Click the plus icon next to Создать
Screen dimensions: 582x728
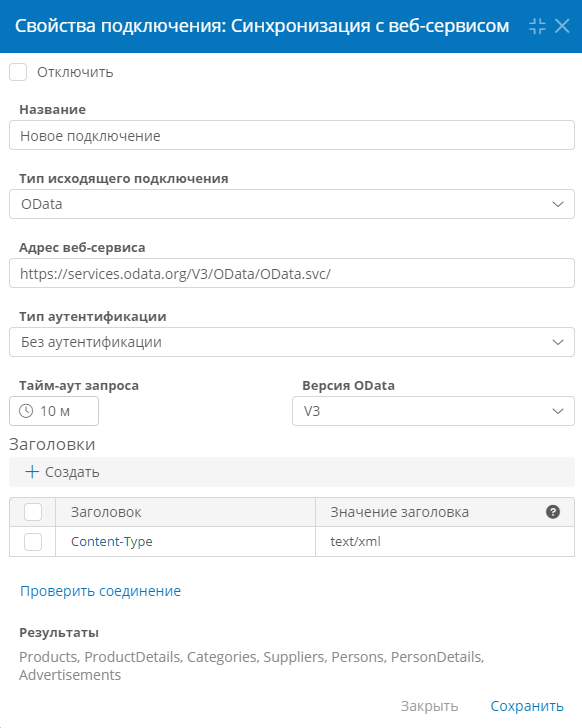pos(32,472)
